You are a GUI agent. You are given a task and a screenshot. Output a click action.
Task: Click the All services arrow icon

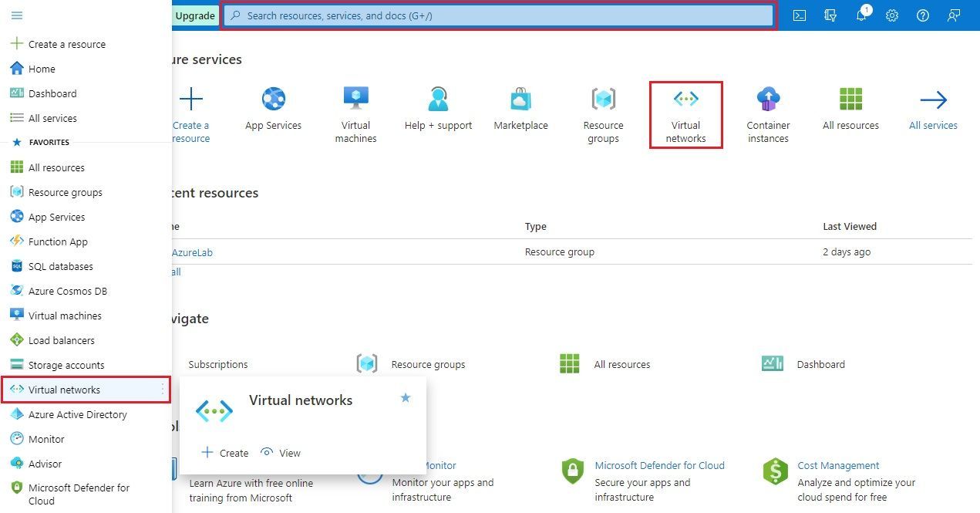point(933,100)
